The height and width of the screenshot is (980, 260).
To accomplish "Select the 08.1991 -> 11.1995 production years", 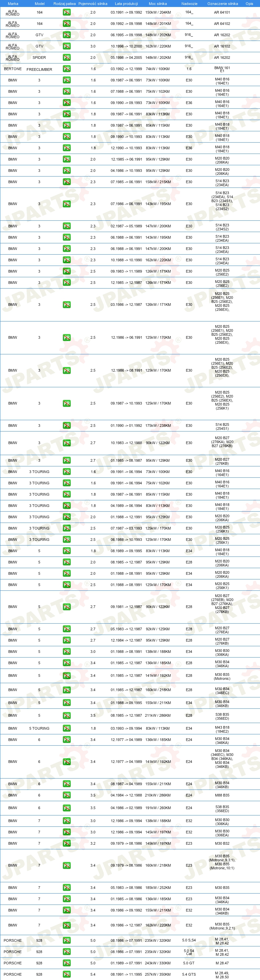I will 126,974.
